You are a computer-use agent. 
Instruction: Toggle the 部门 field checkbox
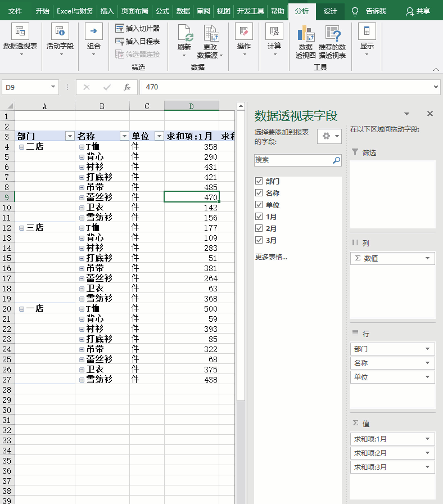click(x=259, y=181)
